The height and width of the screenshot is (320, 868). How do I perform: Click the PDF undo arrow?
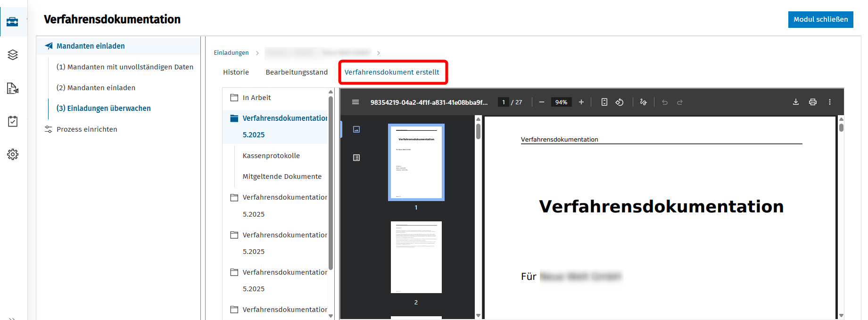[x=665, y=102]
